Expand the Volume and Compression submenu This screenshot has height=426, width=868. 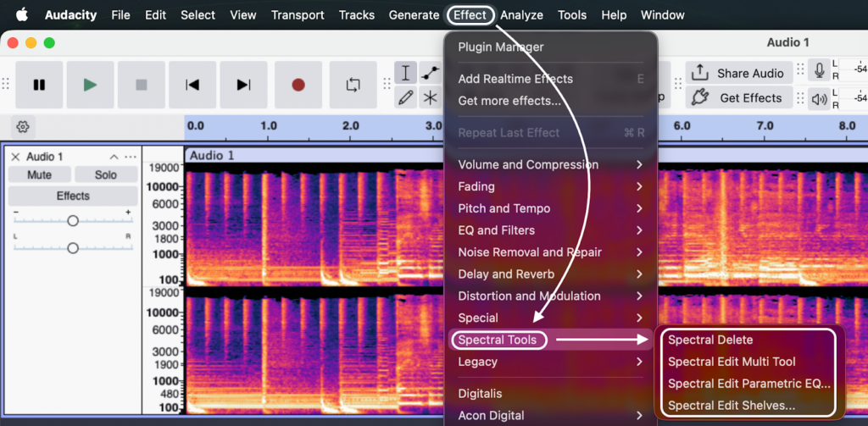coord(528,164)
